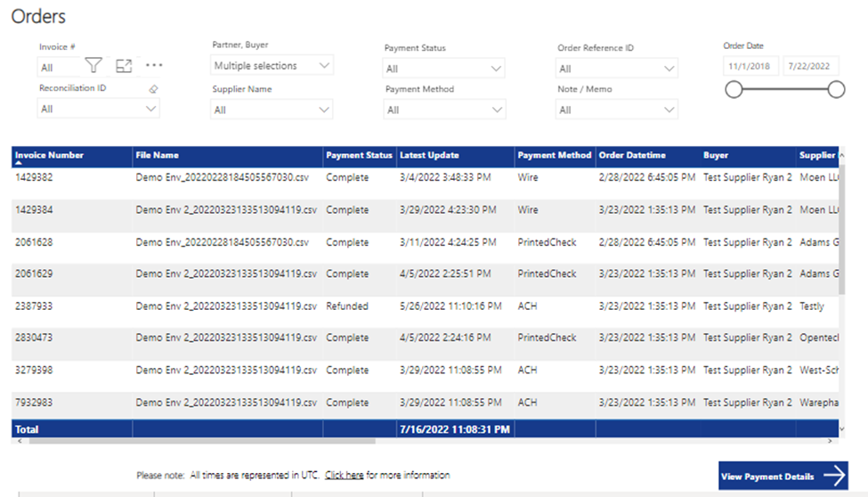This screenshot has height=497, width=868.
Task: Click the sort arrow above Invoice Number header
Action: click(19, 162)
